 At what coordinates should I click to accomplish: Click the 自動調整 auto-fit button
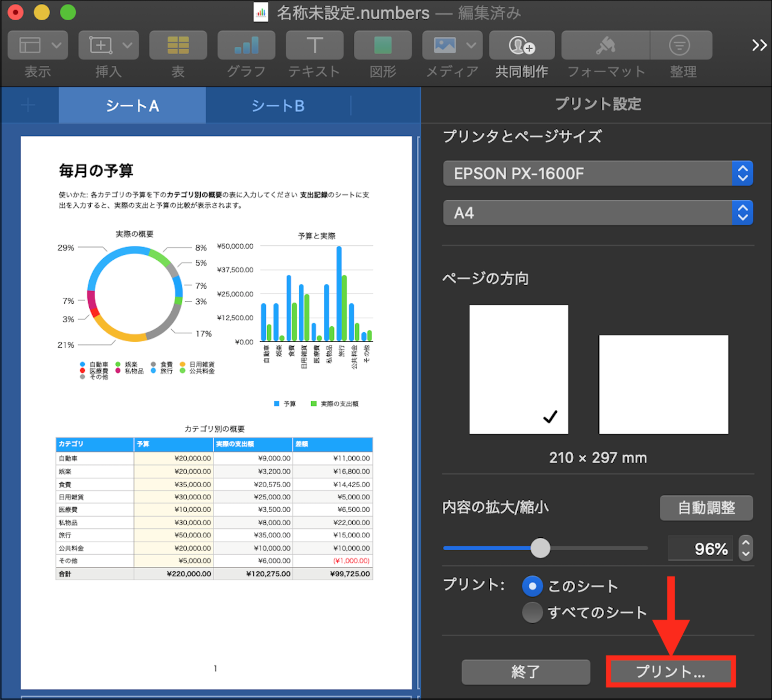[x=706, y=508]
